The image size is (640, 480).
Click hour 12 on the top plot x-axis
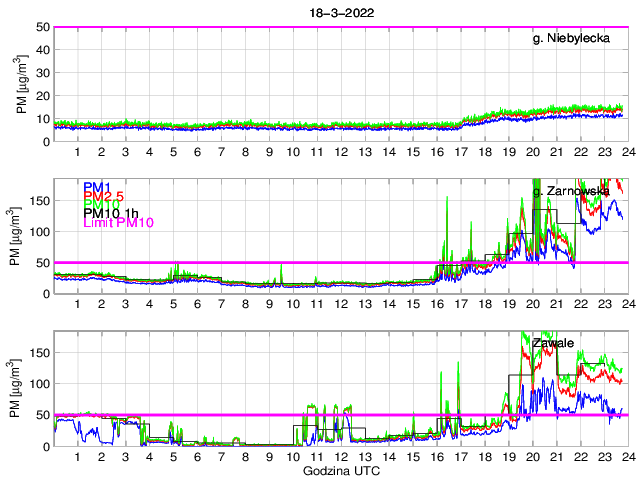click(x=340, y=152)
